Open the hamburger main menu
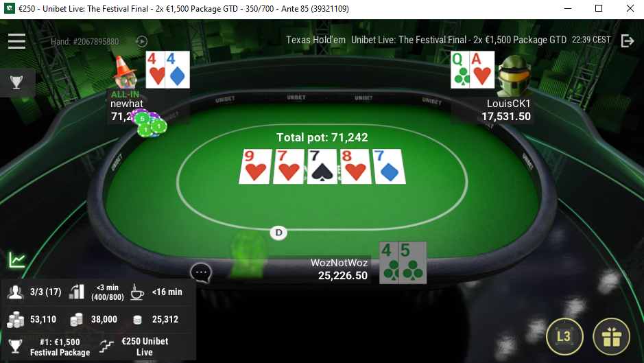This screenshot has width=644, height=363. pos(17,41)
